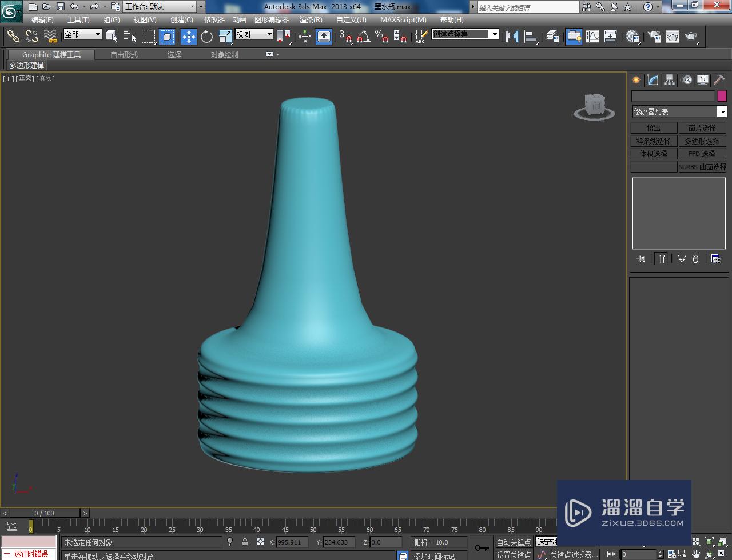Open Select by Name list icon
The height and width of the screenshot is (560, 732).
pyautogui.click(x=130, y=37)
